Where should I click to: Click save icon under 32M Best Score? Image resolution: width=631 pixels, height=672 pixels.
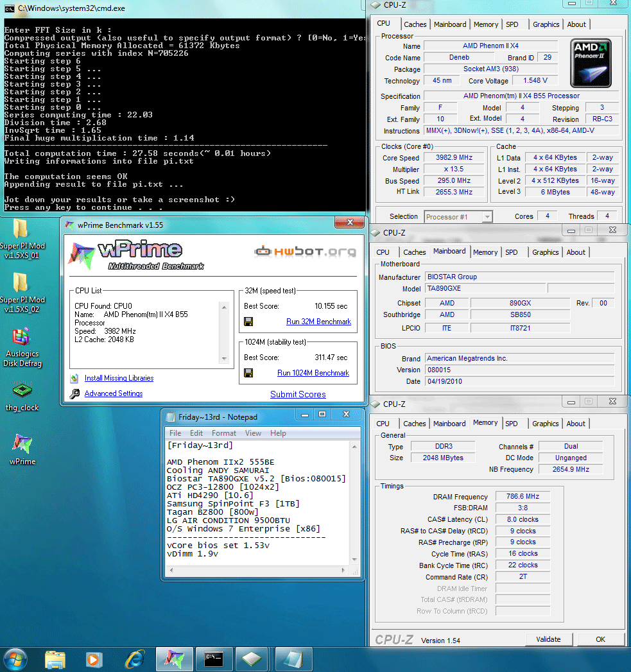point(248,322)
